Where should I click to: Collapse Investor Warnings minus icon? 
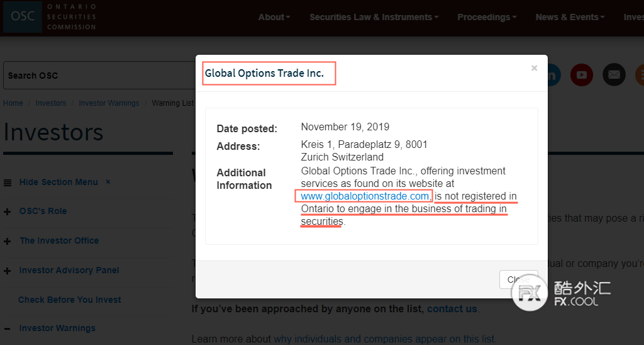[x=7, y=329]
